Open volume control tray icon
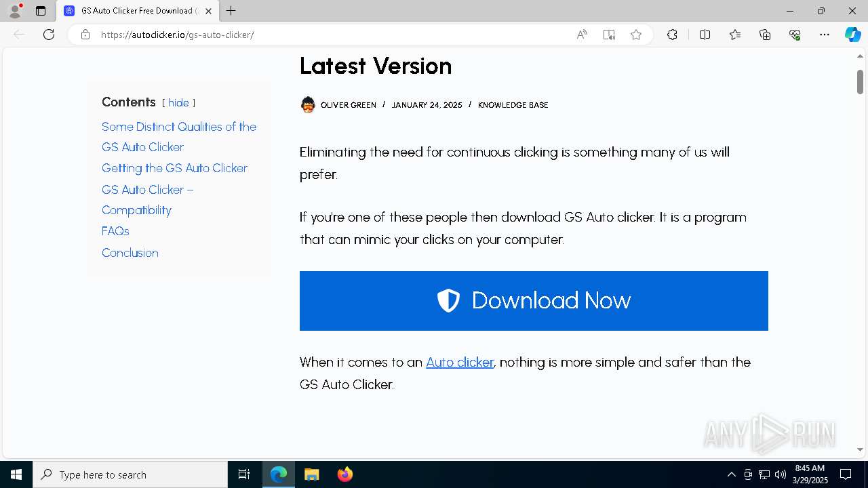 pos(781,474)
